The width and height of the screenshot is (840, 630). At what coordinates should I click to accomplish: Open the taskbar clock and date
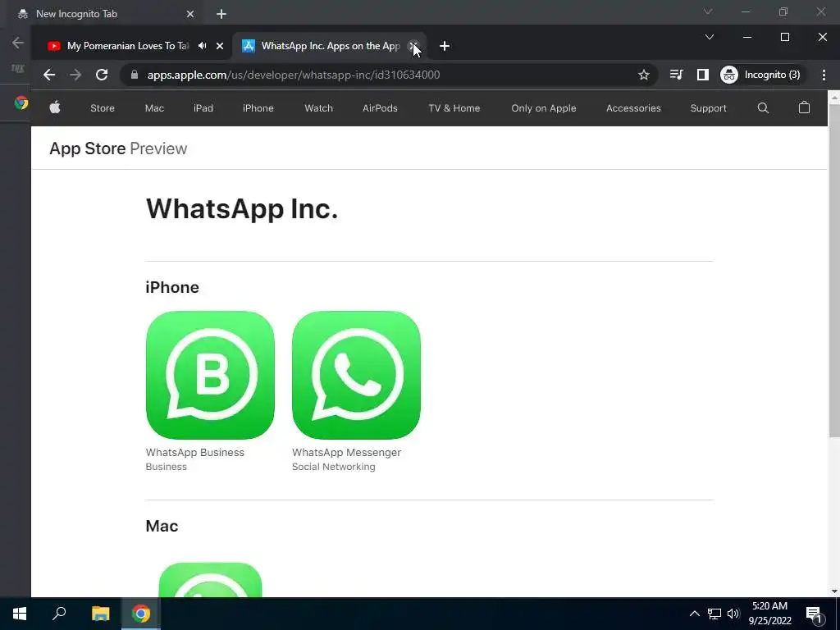769,614
